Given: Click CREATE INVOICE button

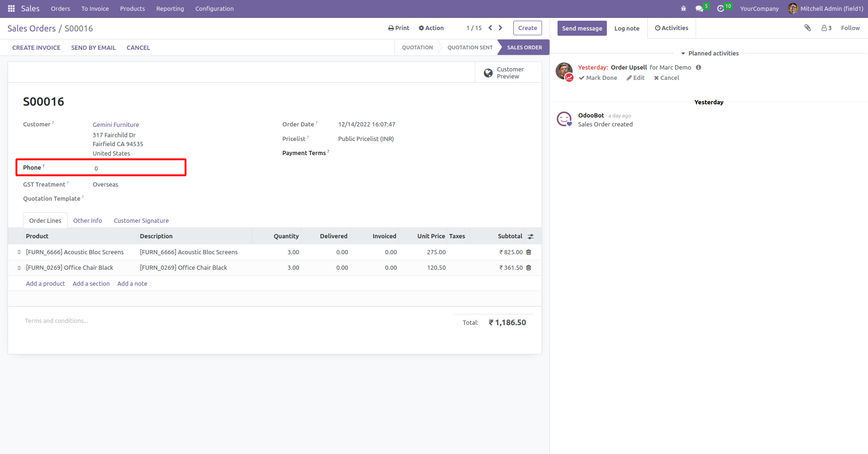Looking at the screenshot, I should (x=36, y=47).
